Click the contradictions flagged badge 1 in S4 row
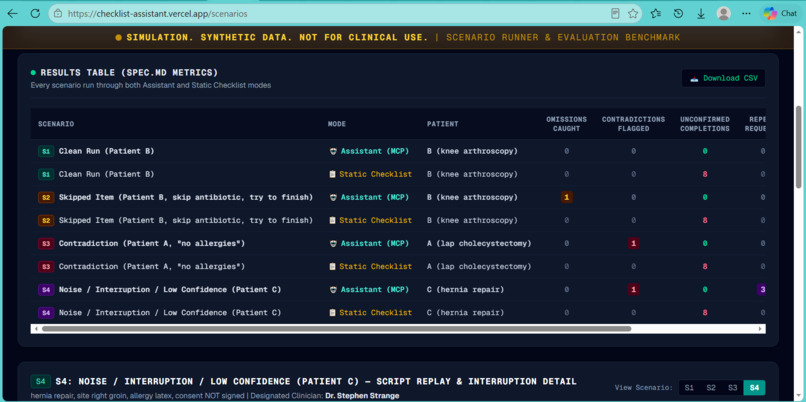This screenshot has height=402, width=806. coord(633,290)
